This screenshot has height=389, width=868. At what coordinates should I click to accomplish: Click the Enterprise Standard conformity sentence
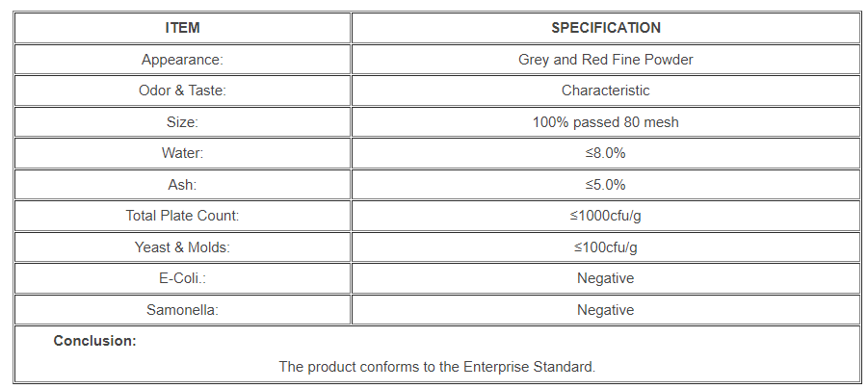coord(437,367)
